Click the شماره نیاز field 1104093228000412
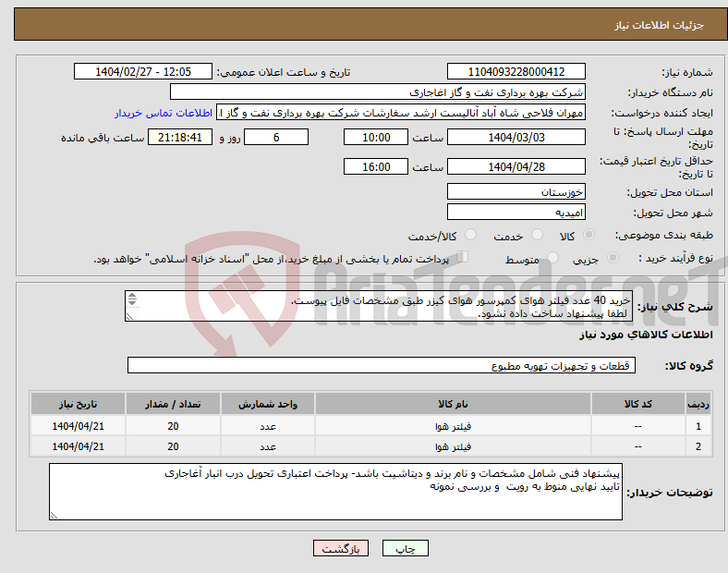Screen dimensions: 728x573 (516, 71)
